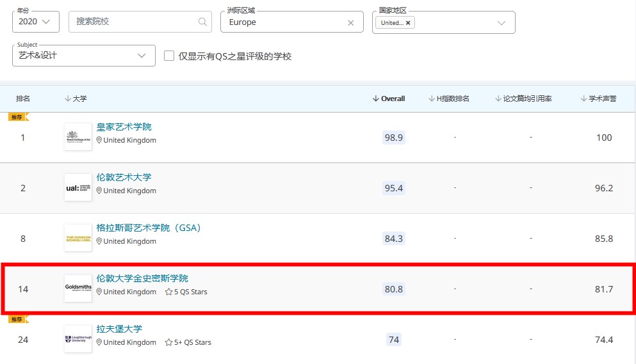The width and height of the screenshot is (636, 364).
Task: Click the location pin icon under 格拉斯哥艺术学院
Action: tap(99, 241)
